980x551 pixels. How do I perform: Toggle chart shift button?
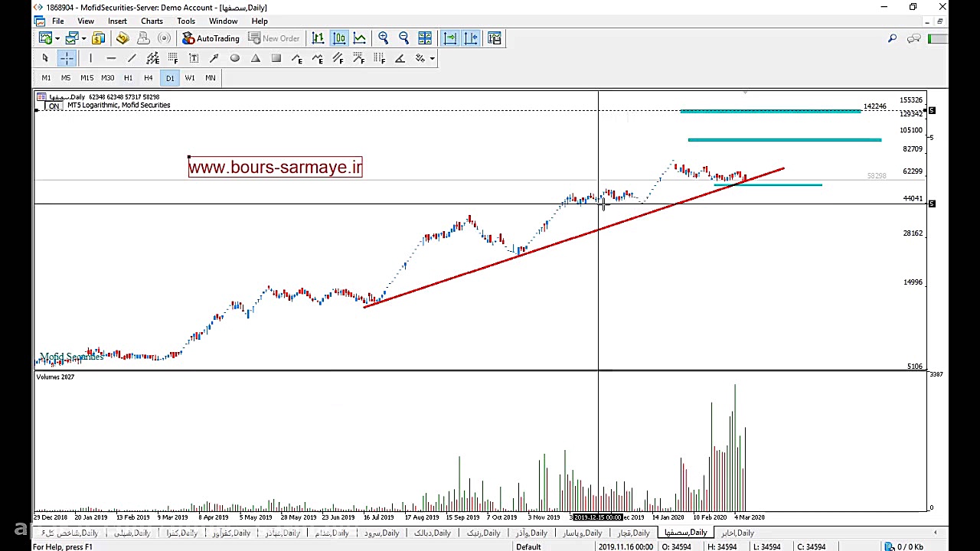point(471,38)
